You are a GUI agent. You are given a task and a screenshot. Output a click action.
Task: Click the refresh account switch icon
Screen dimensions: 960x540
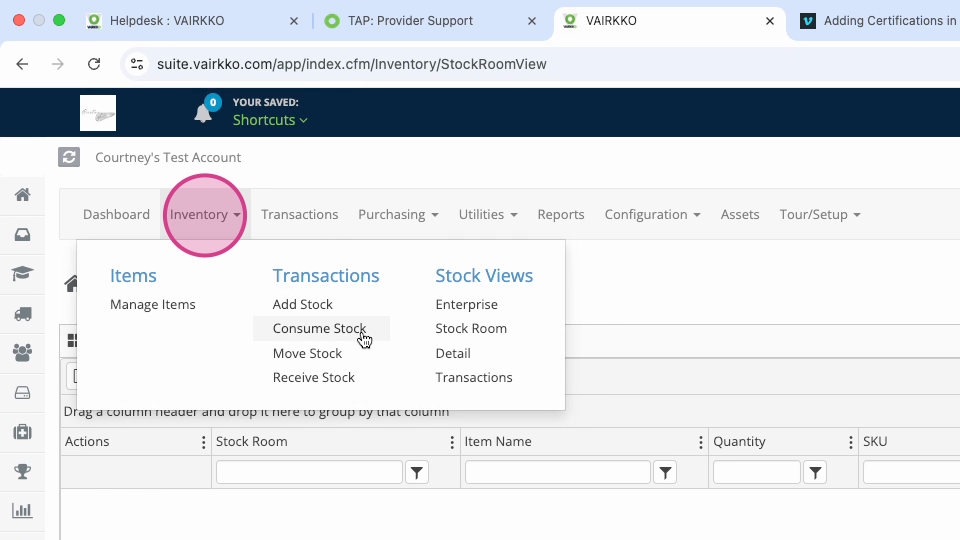tap(69, 157)
